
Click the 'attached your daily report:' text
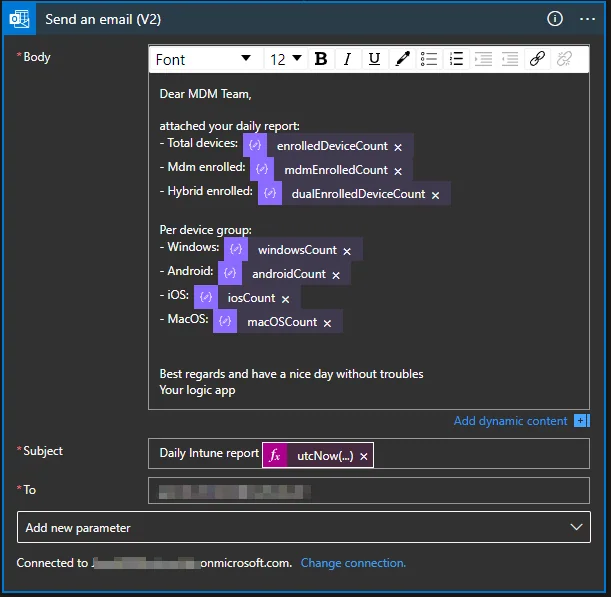click(230, 126)
